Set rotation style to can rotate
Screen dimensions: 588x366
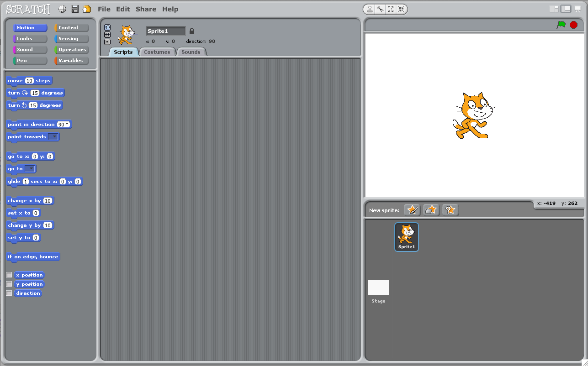(107, 27)
